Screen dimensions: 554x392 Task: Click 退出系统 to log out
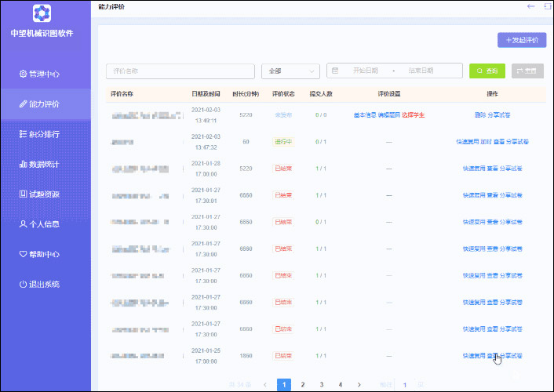pos(39,284)
